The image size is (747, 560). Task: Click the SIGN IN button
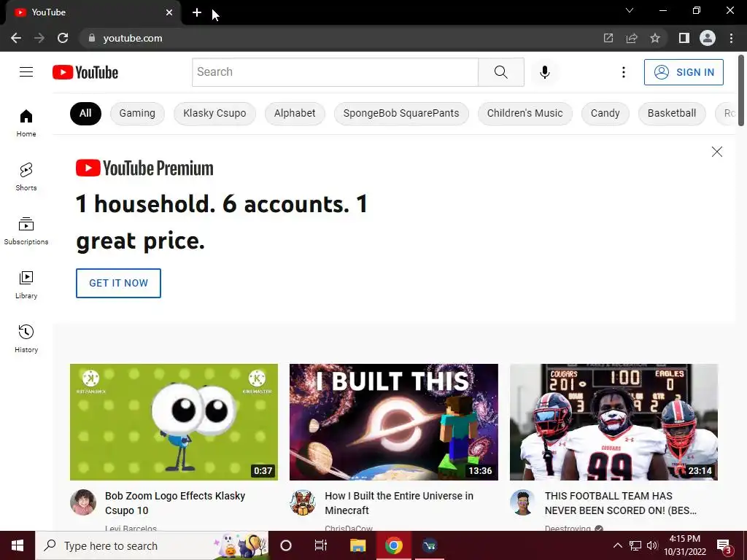[x=684, y=72]
